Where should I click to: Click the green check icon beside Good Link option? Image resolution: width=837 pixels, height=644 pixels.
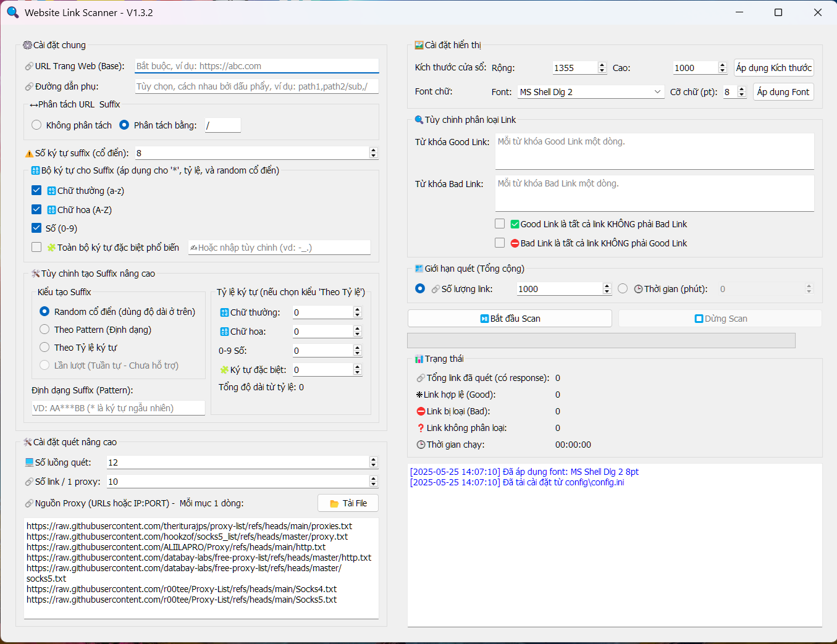coord(515,224)
